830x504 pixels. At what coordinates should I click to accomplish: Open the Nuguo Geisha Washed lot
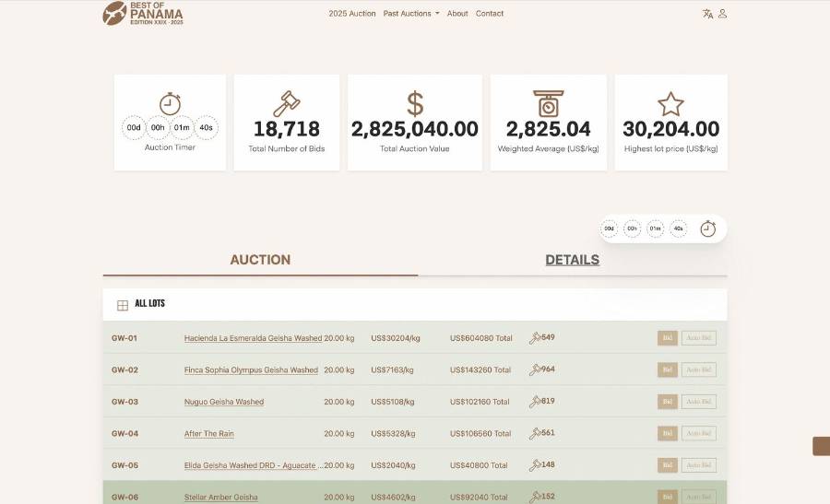click(224, 402)
